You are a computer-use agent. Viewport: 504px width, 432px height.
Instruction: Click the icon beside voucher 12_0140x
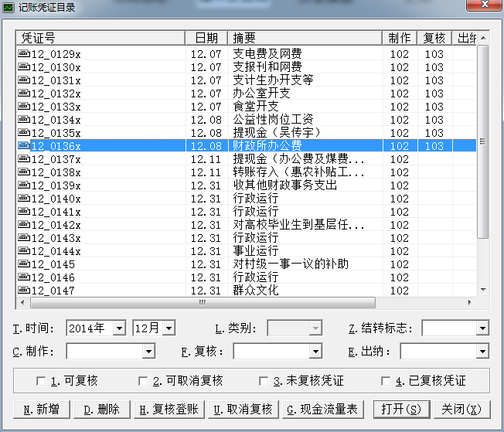[x=24, y=199]
